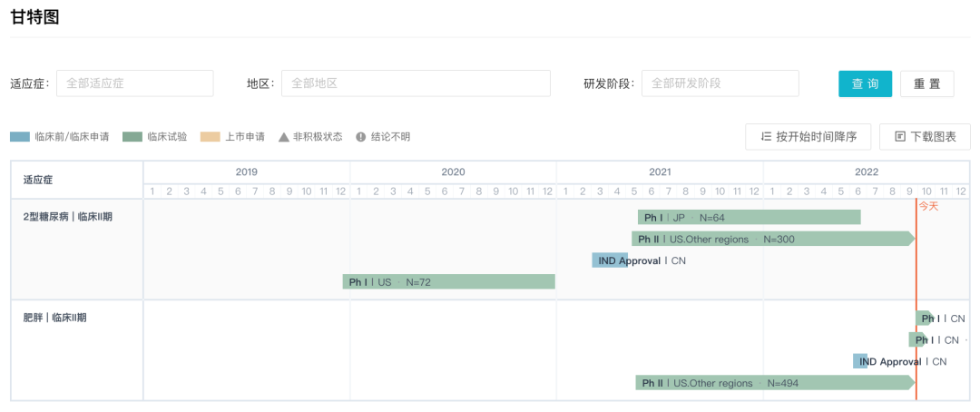Click the 非积极状态 triangle legend icon
Image resolution: width=980 pixels, height=412 pixels.
tap(284, 137)
